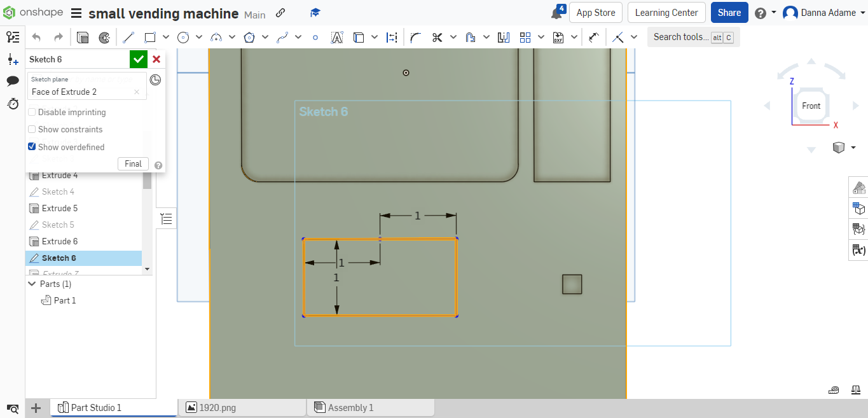Use the Sketch fillet tool

[x=415, y=37]
